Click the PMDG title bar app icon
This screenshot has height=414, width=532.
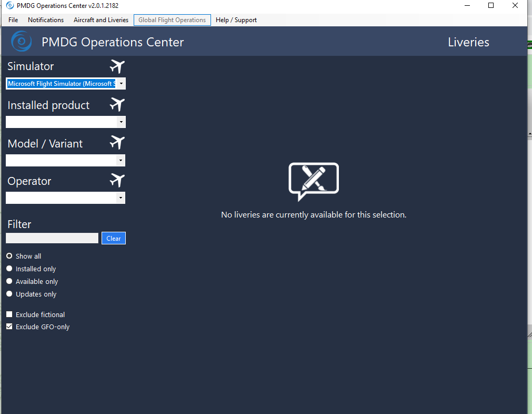click(x=10, y=5)
